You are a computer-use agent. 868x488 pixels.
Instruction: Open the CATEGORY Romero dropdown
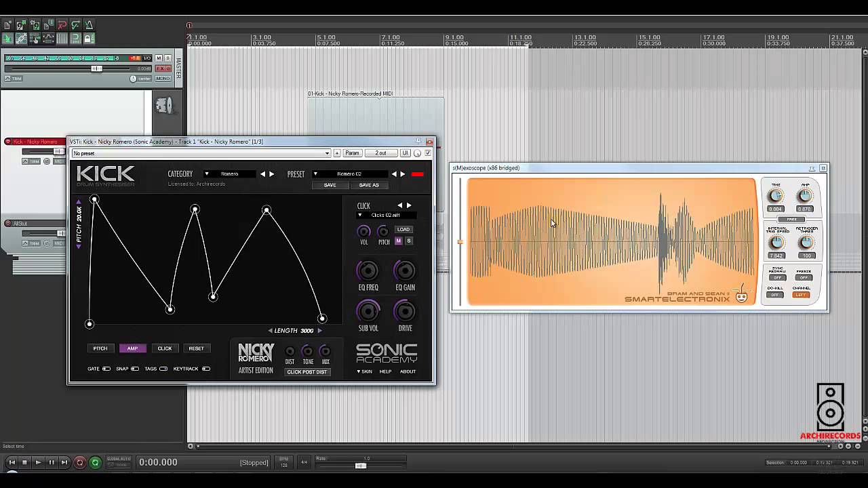229,174
